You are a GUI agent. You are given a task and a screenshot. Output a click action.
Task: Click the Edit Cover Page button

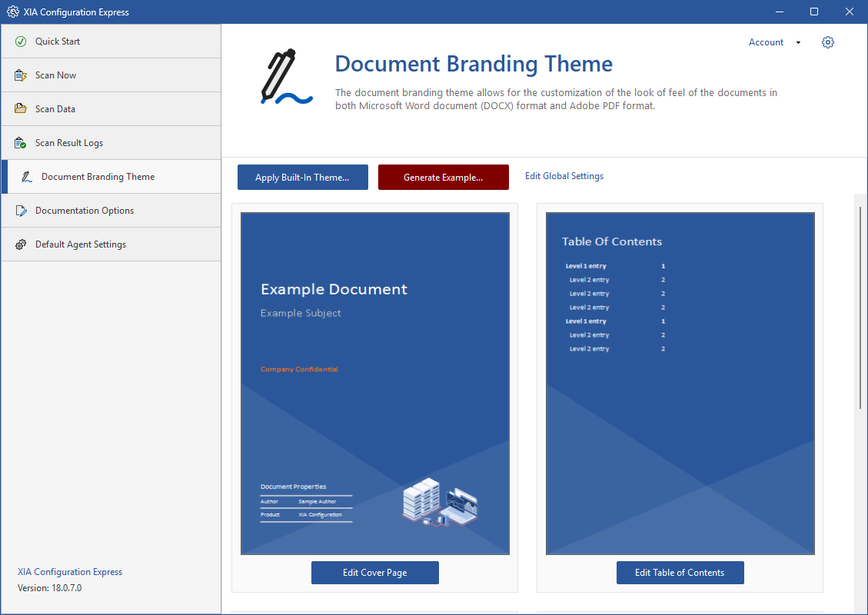click(x=374, y=573)
